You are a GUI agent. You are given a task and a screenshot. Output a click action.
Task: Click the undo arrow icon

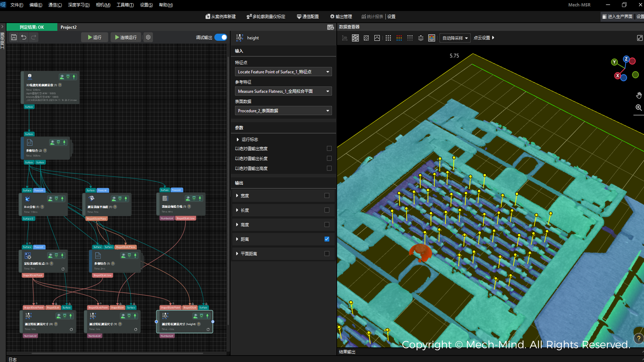point(24,37)
